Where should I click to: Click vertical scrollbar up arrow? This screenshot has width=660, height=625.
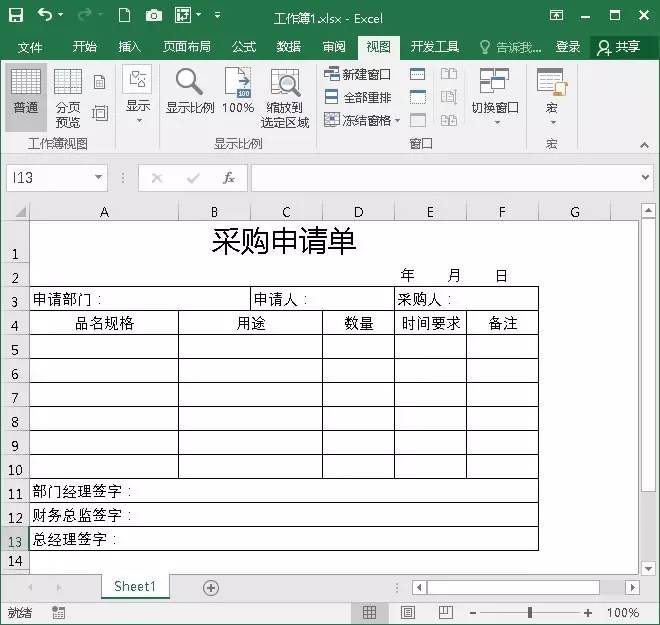point(648,210)
